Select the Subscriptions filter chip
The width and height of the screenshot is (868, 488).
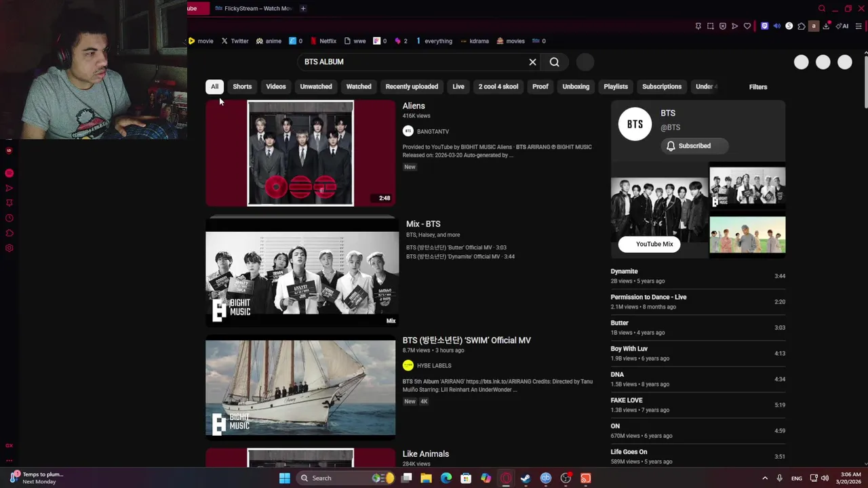662,87
